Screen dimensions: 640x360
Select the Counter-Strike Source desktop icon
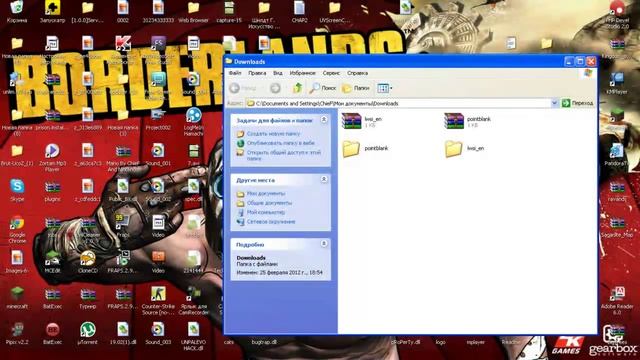pos(158,300)
